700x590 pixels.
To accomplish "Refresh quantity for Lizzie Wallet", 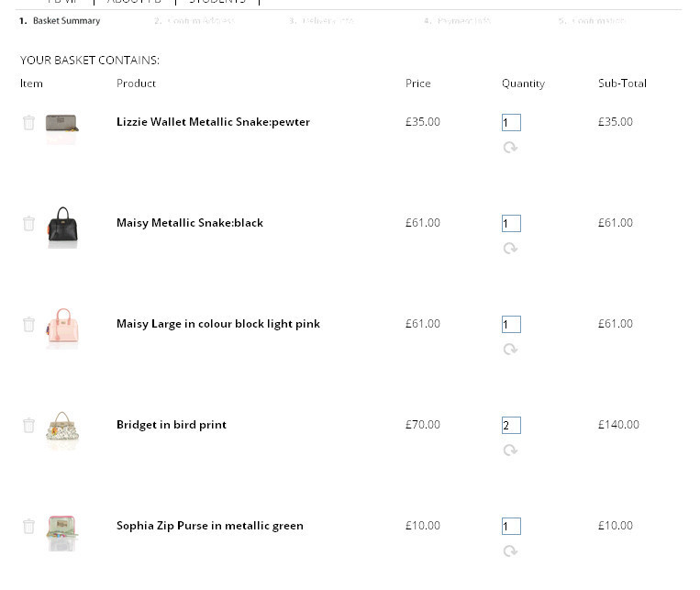I will (510, 148).
